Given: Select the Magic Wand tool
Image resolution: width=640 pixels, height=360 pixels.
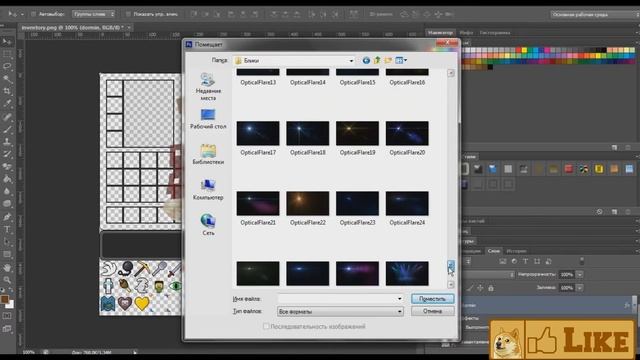Looking at the screenshot, I should click(x=7, y=79).
